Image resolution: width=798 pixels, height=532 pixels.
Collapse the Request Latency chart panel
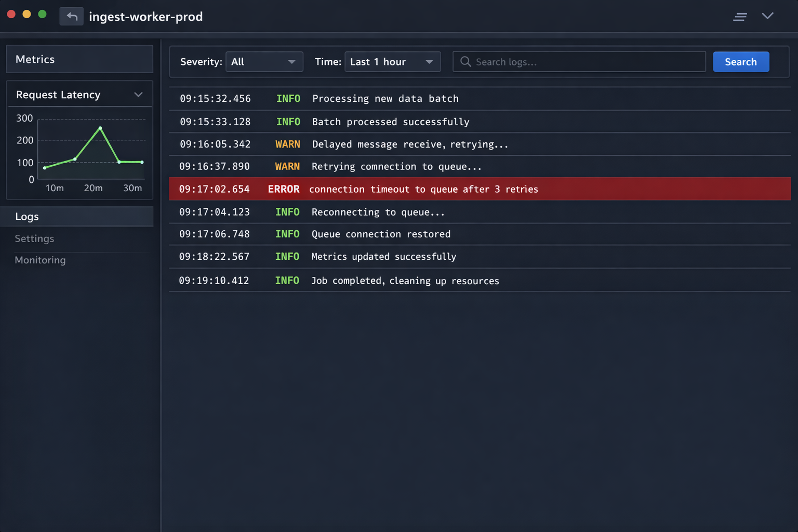tap(138, 95)
